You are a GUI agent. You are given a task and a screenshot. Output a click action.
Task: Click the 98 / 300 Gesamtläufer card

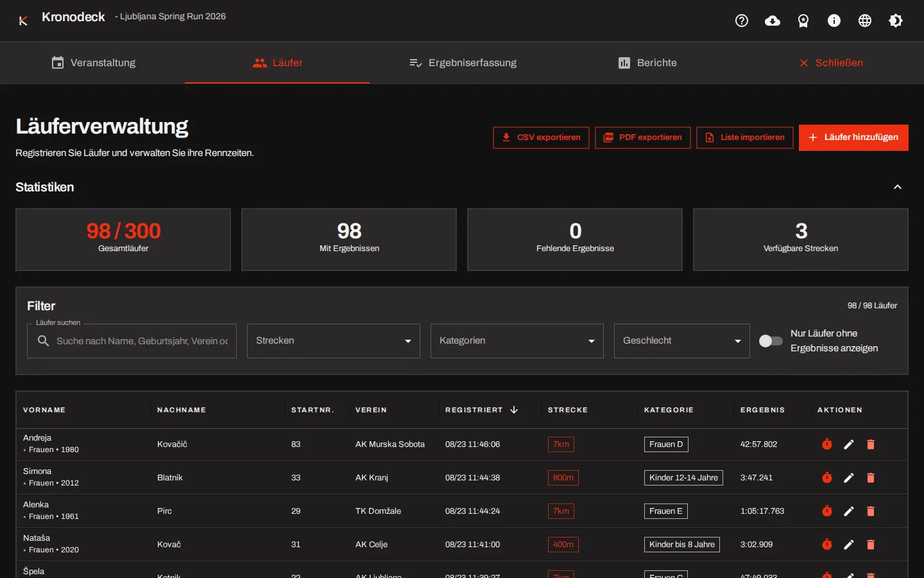click(x=123, y=240)
